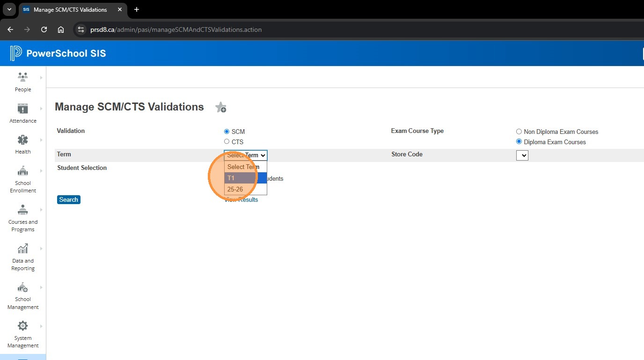Image resolution: width=644 pixels, height=360 pixels.
Task: Open the Store Code dropdown
Action: tap(522, 155)
